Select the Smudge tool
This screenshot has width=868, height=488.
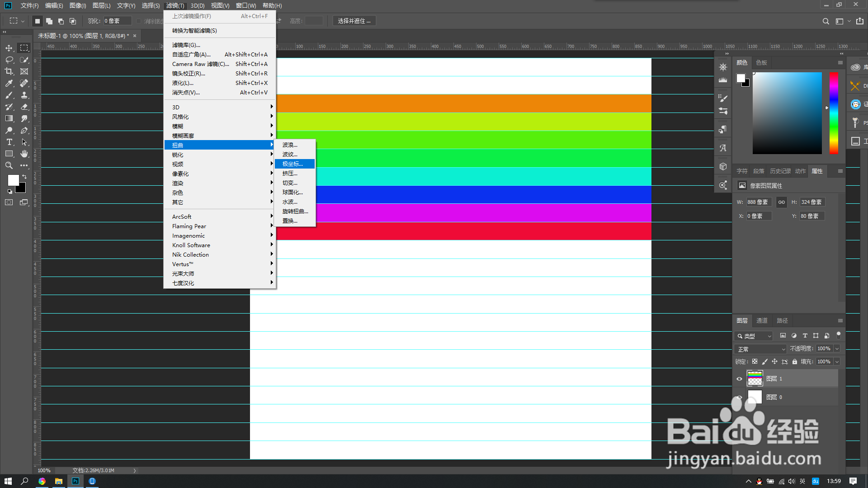pos(24,118)
